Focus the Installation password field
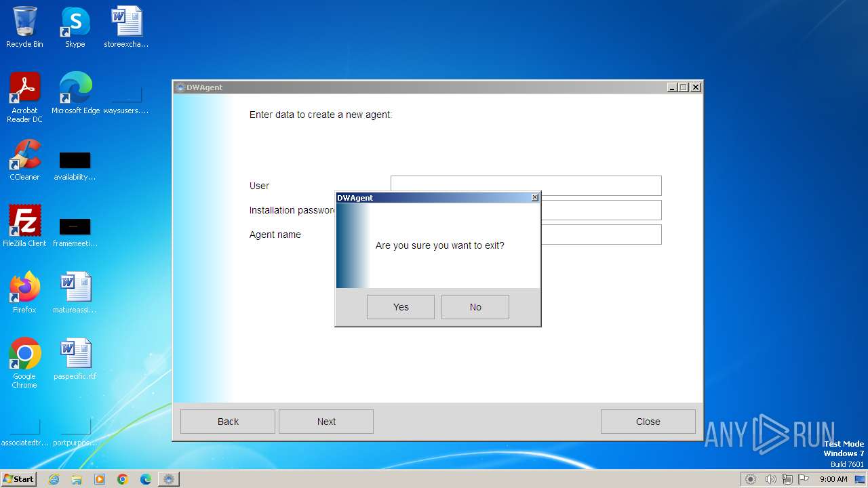Image resolution: width=868 pixels, height=488 pixels. pyautogui.click(x=601, y=210)
